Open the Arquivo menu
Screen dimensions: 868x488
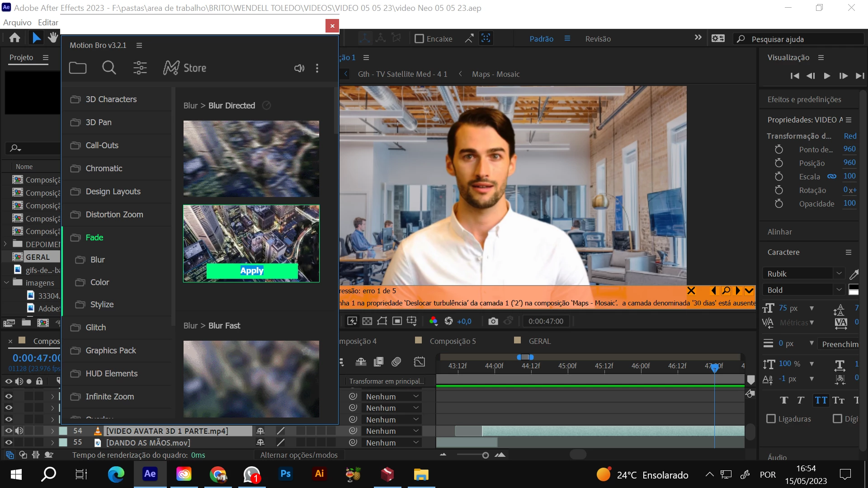click(17, 23)
